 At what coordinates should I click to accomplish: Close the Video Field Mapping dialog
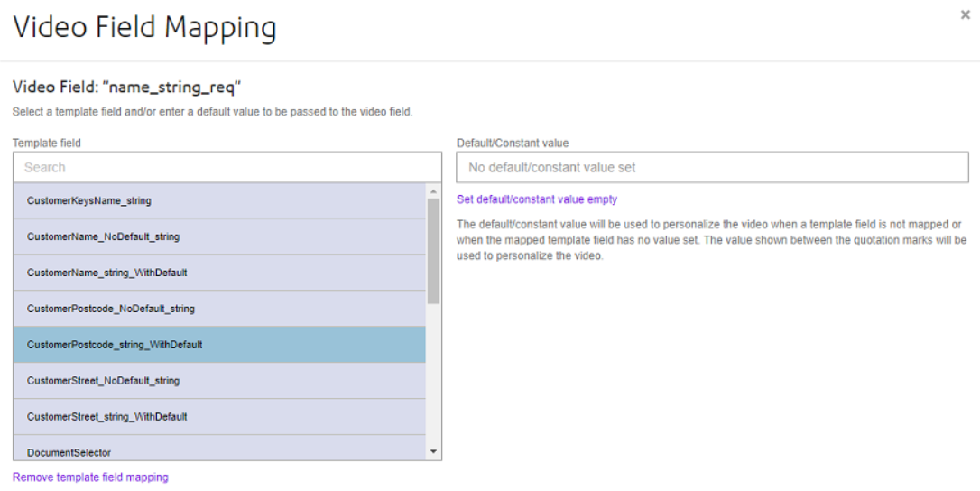[965, 15]
